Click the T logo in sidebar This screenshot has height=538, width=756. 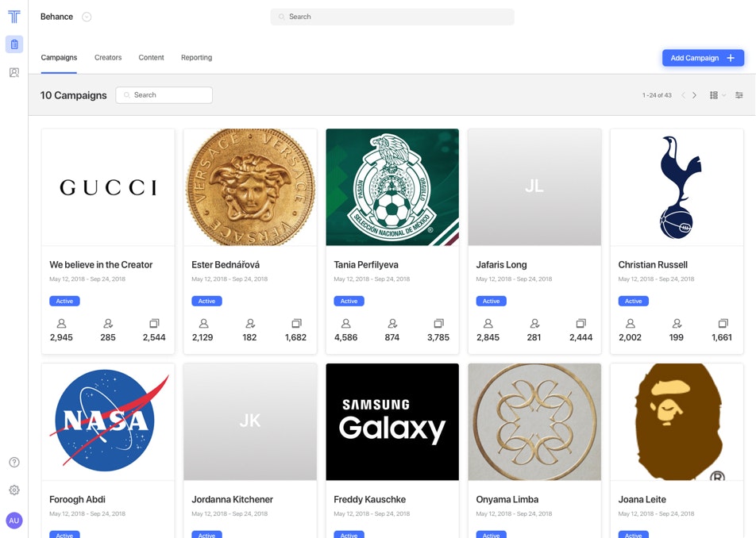pos(14,17)
